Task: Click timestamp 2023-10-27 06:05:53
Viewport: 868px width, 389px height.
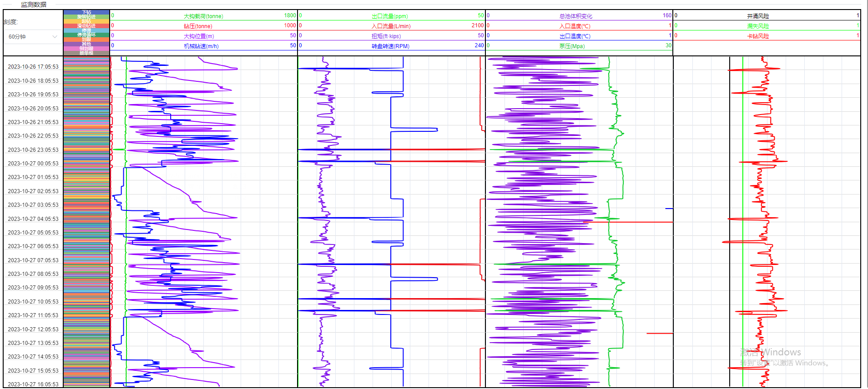Action: click(x=33, y=246)
